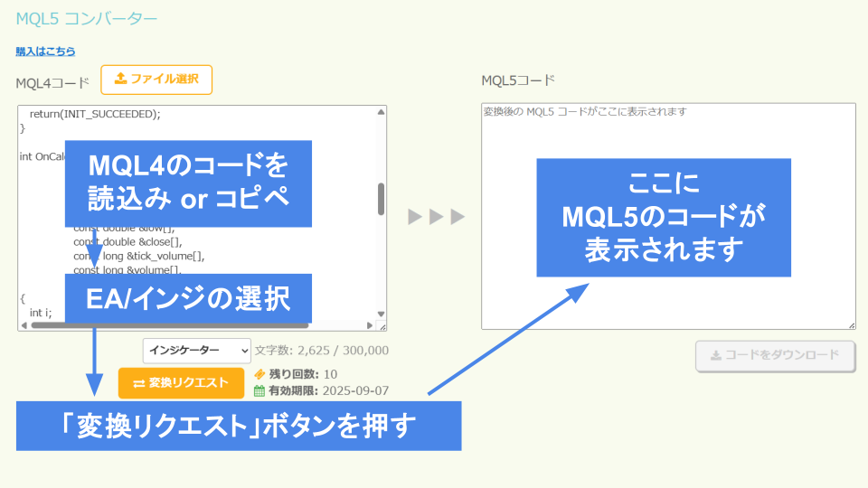The height and width of the screenshot is (488, 868).
Task: Click the コードをダウンロード button
Action: 776,356
